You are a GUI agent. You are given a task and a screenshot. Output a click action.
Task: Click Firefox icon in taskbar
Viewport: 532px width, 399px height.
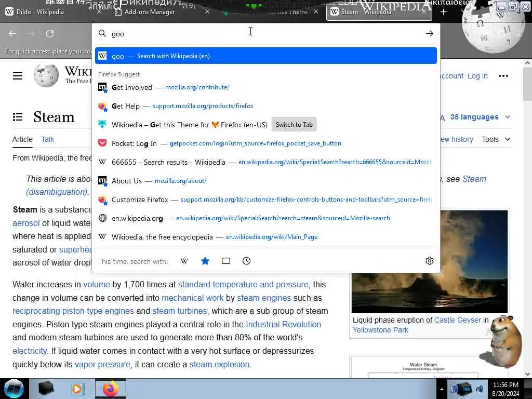coord(111,389)
